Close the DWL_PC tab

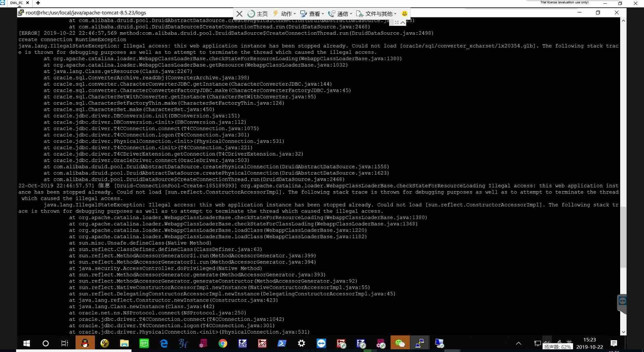pyautogui.click(x=28, y=3)
